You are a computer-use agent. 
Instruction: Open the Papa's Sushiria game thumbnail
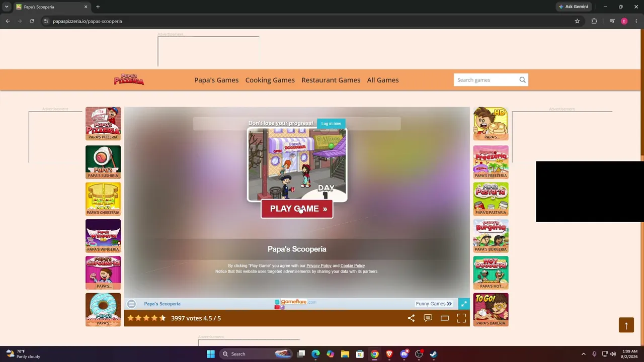click(103, 162)
